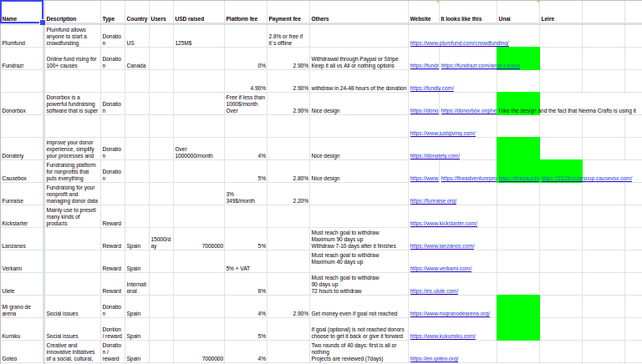Select the Unai column header

518,12
